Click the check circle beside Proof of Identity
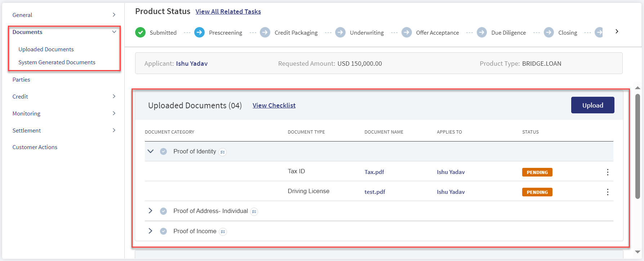 pyautogui.click(x=163, y=151)
